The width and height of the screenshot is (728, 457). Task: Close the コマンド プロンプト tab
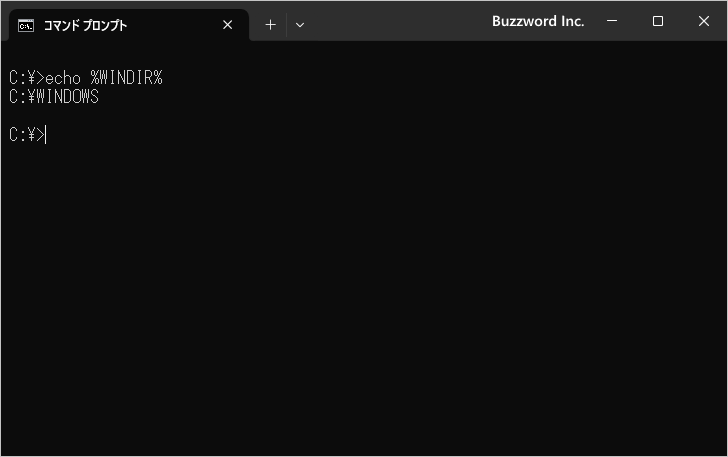point(228,25)
